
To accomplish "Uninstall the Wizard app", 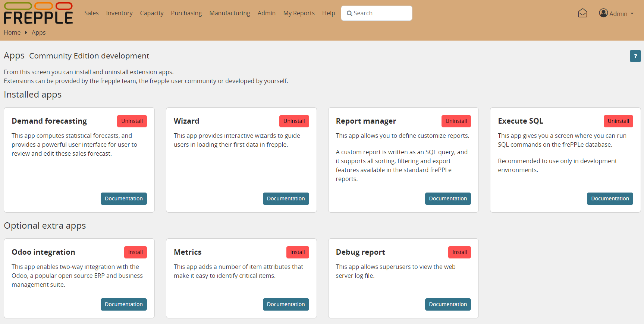I will [x=294, y=121].
